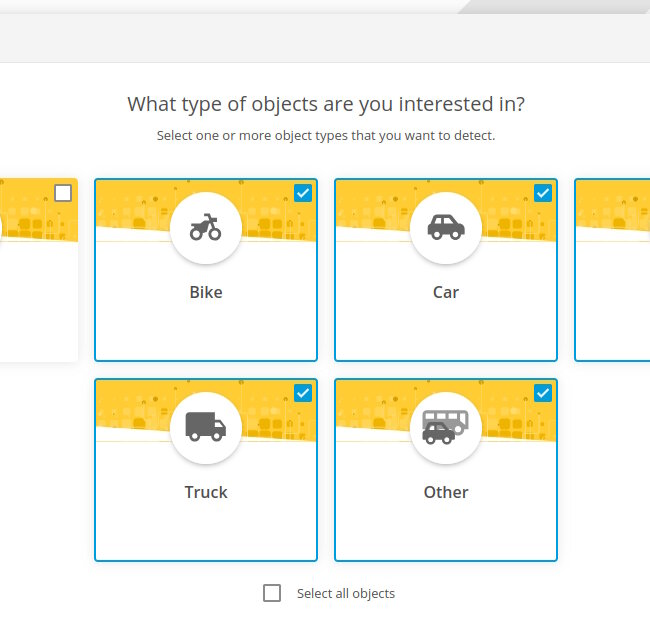This screenshot has height=626, width=650.
Task: Click the 'Select all objects' label text
Action: [x=346, y=594]
